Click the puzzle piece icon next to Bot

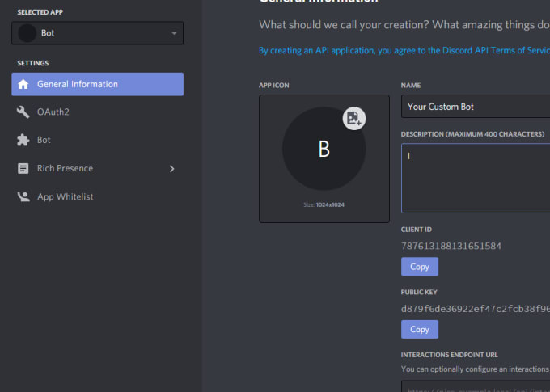click(23, 140)
